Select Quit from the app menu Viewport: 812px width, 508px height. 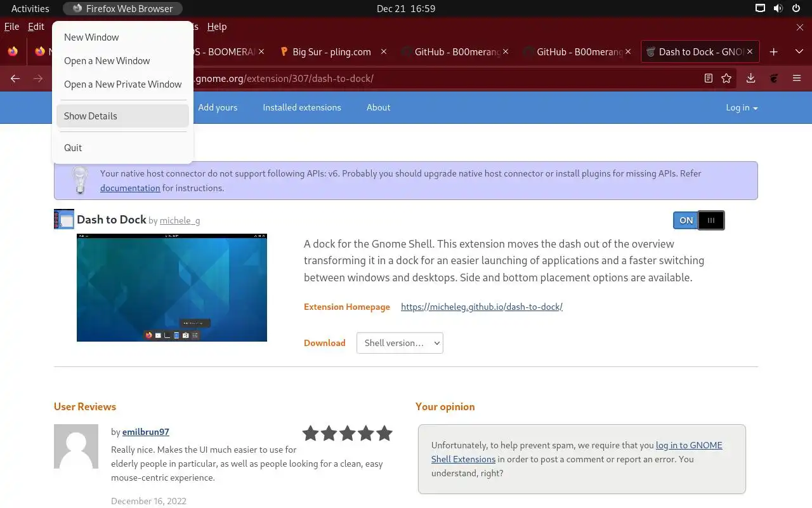pyautogui.click(x=122, y=148)
